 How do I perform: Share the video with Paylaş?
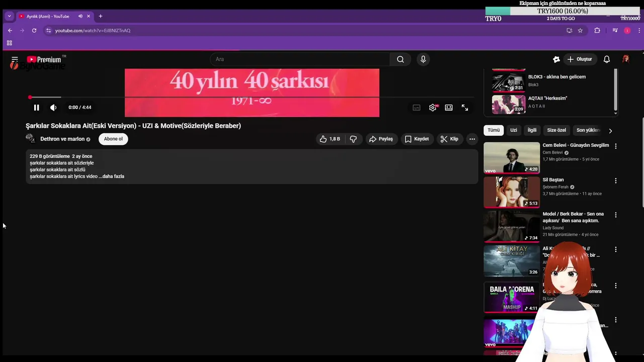(381, 139)
